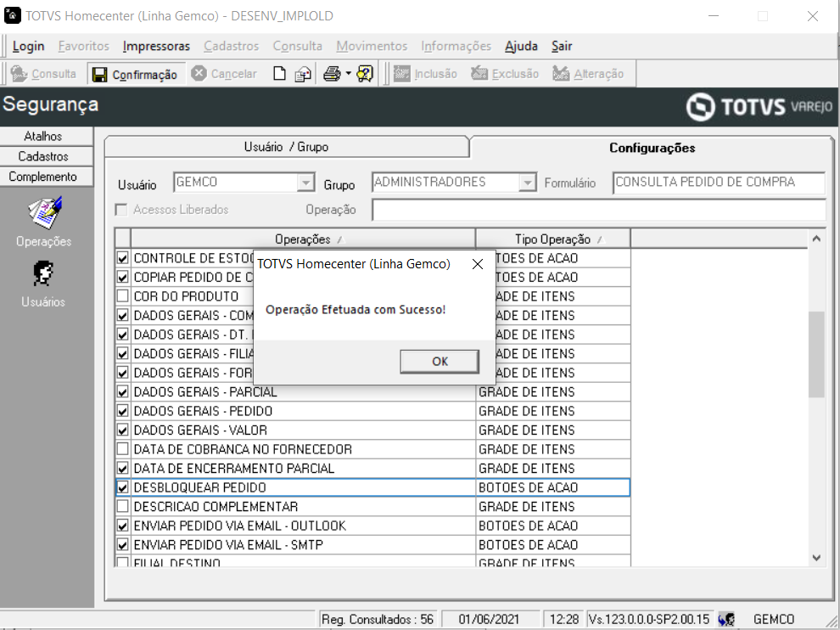Toggle the Acessos Liberados checkbox
This screenshot has width=840, height=630.
pos(121,210)
